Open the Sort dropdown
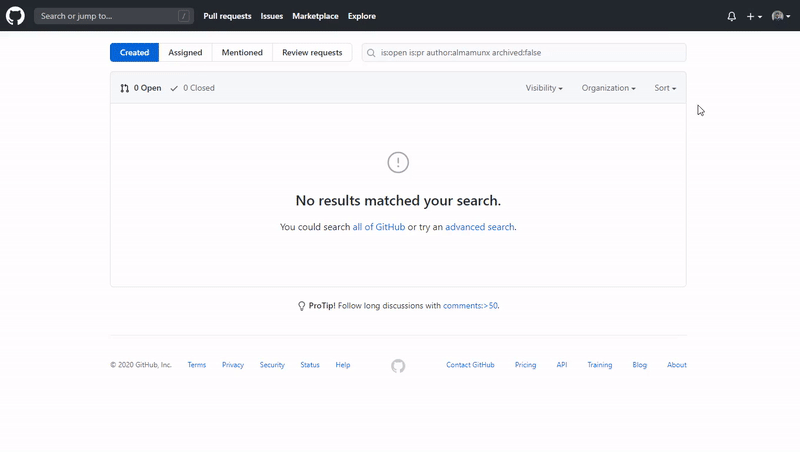The image size is (800, 452). [665, 88]
